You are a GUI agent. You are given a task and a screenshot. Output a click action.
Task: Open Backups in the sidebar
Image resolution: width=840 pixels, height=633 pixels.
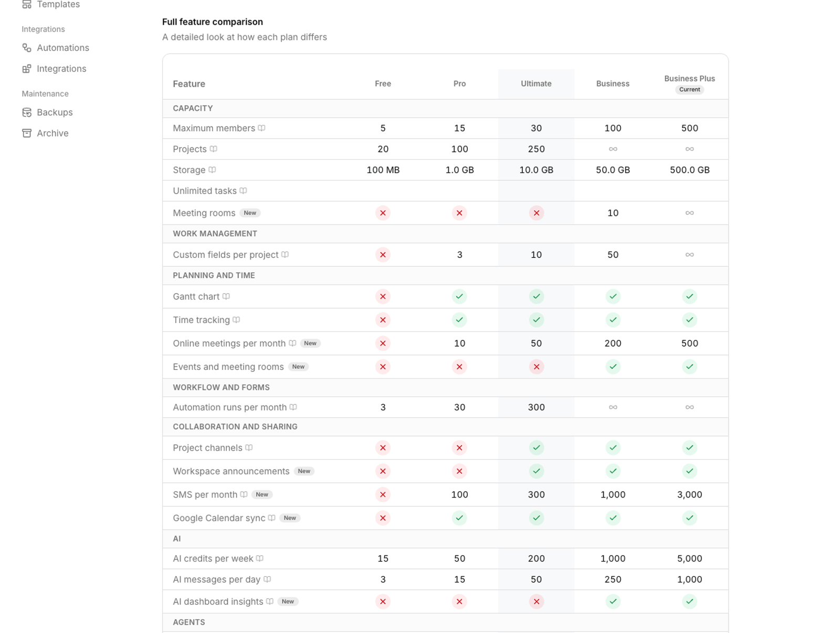pyautogui.click(x=47, y=112)
